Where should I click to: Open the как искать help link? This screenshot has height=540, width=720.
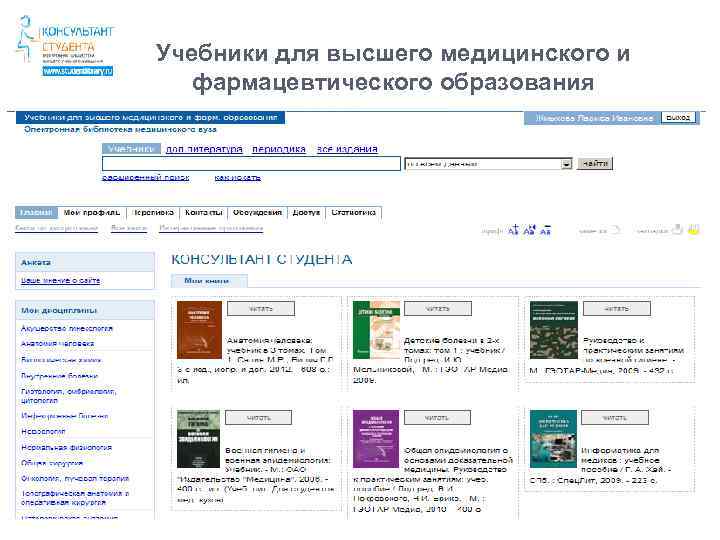[x=237, y=177]
